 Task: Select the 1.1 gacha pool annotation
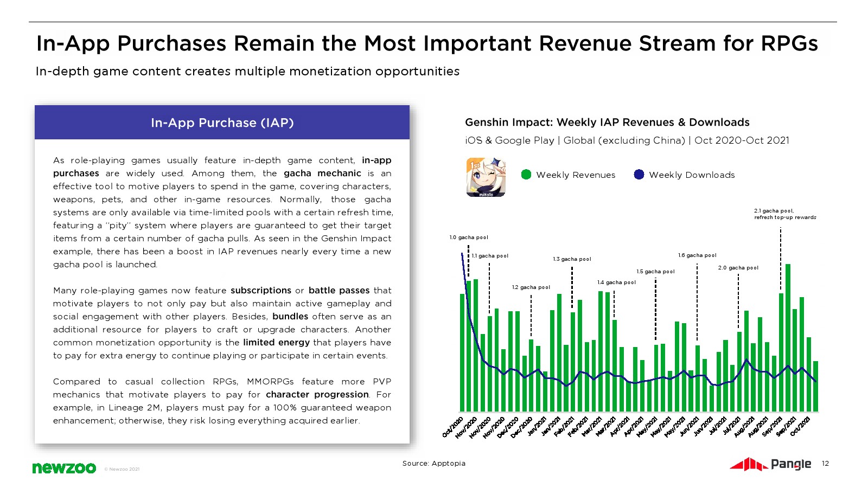(x=490, y=256)
